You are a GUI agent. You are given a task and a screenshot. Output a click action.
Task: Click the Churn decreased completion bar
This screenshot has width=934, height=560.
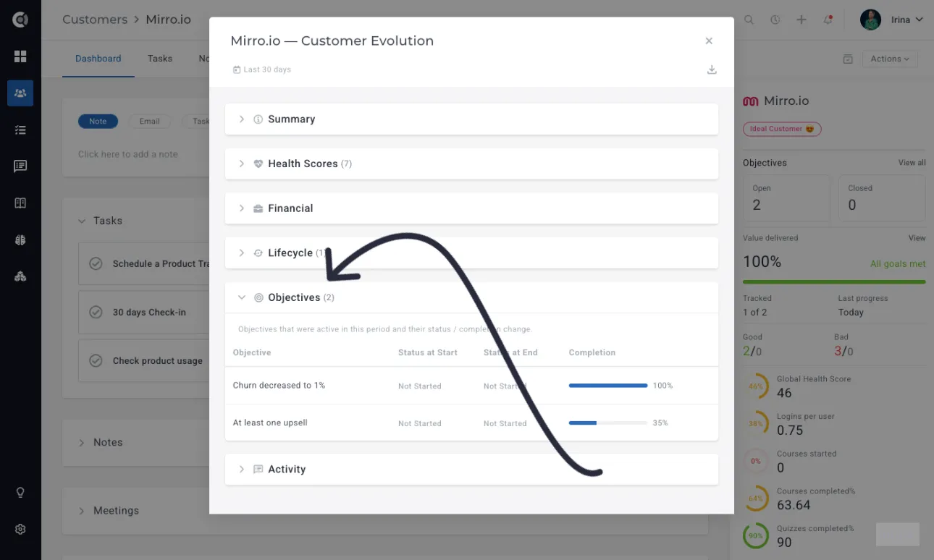[608, 386]
